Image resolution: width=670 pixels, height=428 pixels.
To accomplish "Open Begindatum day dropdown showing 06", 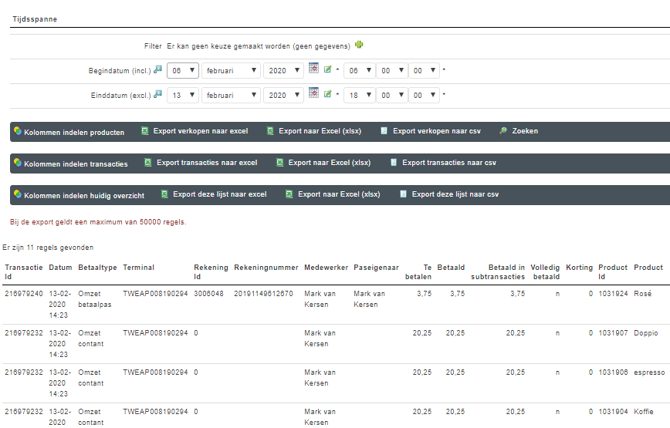I will point(182,71).
